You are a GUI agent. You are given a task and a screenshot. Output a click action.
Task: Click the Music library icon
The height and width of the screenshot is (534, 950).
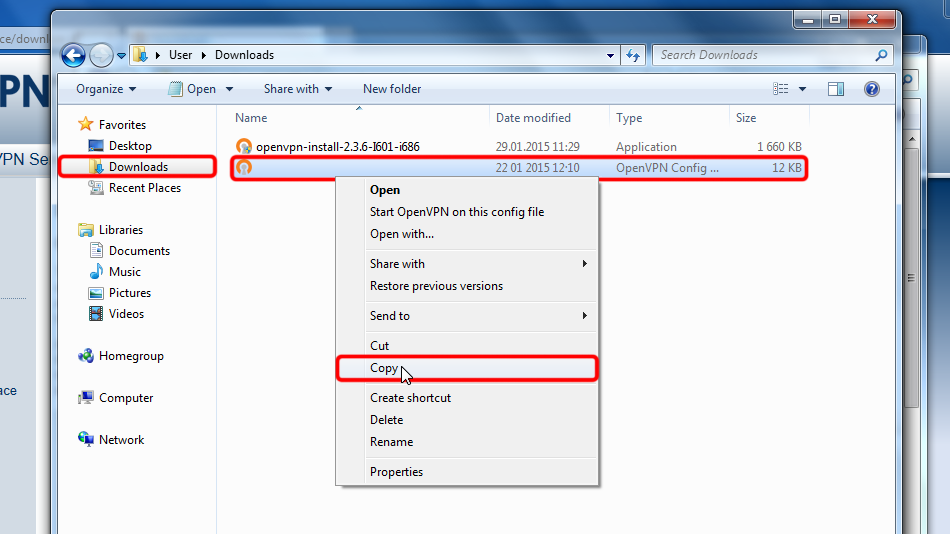pyautogui.click(x=96, y=272)
